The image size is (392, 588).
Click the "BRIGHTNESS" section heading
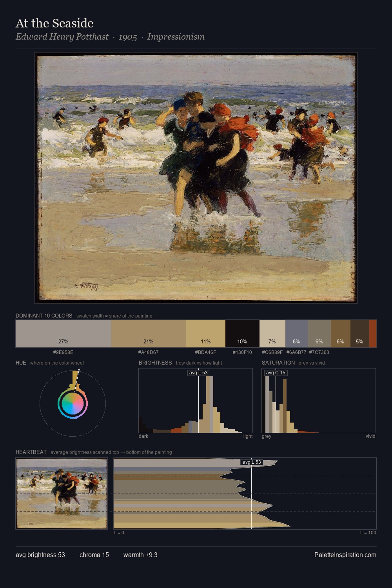[x=155, y=363]
